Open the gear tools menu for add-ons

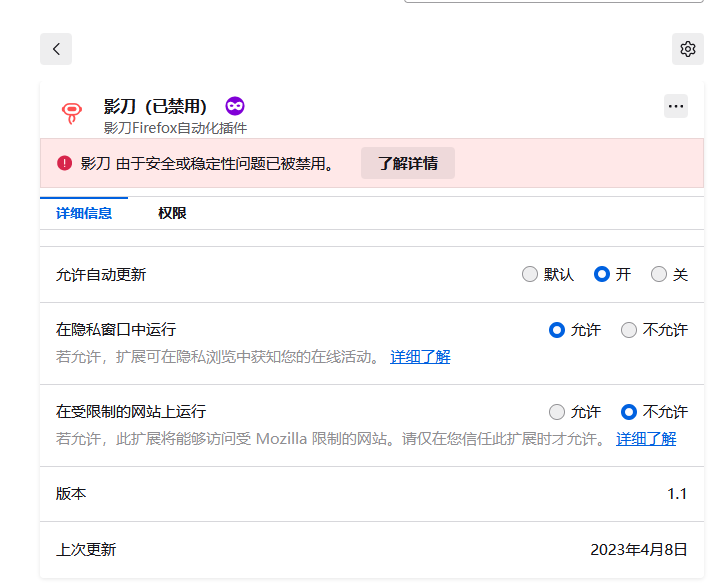coord(687,49)
